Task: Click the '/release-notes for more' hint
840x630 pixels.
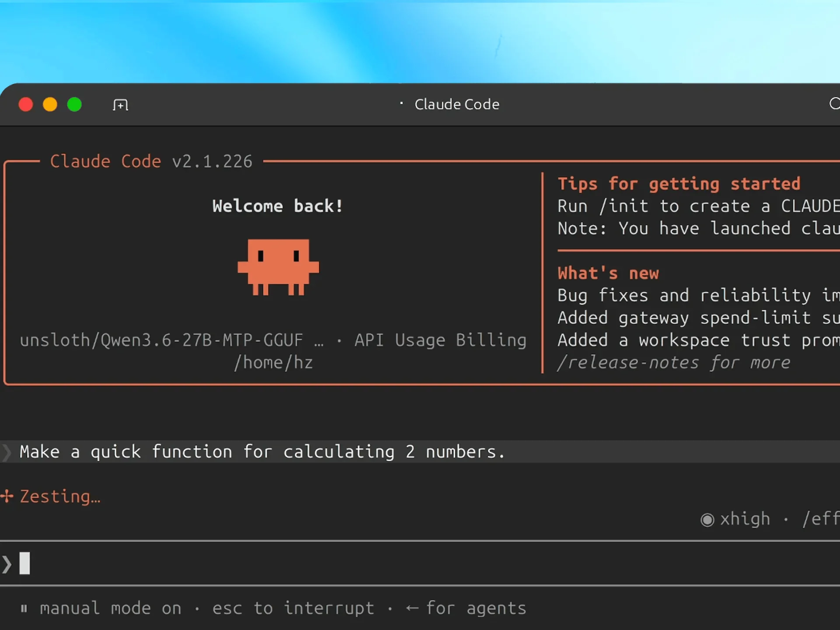Action: [x=674, y=363]
